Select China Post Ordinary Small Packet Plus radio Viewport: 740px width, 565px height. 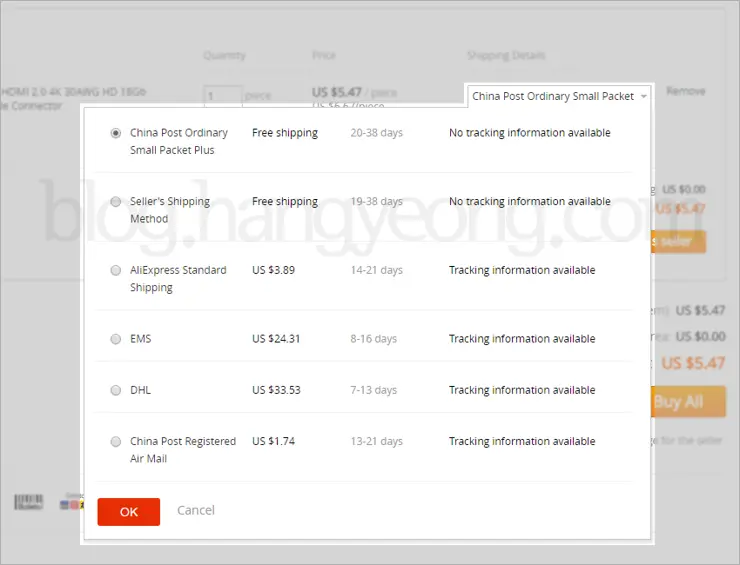coord(116,133)
